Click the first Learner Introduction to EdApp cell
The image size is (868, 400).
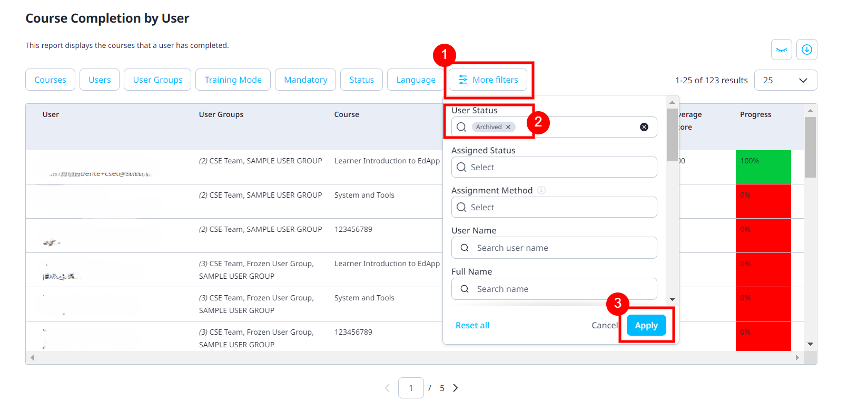(387, 161)
